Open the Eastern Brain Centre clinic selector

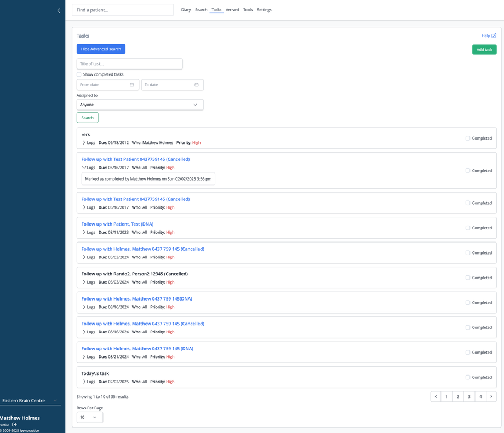click(30, 401)
